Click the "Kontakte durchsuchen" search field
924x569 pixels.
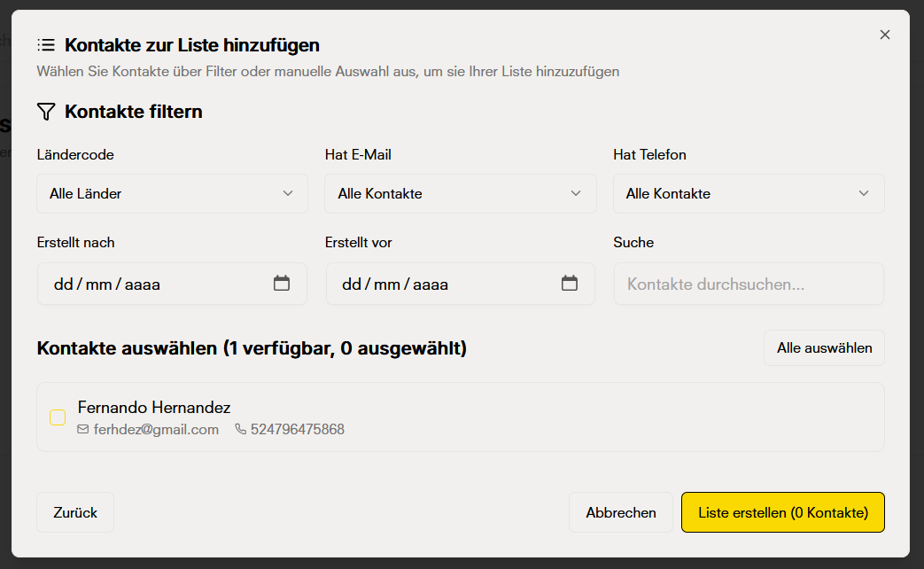[749, 284]
